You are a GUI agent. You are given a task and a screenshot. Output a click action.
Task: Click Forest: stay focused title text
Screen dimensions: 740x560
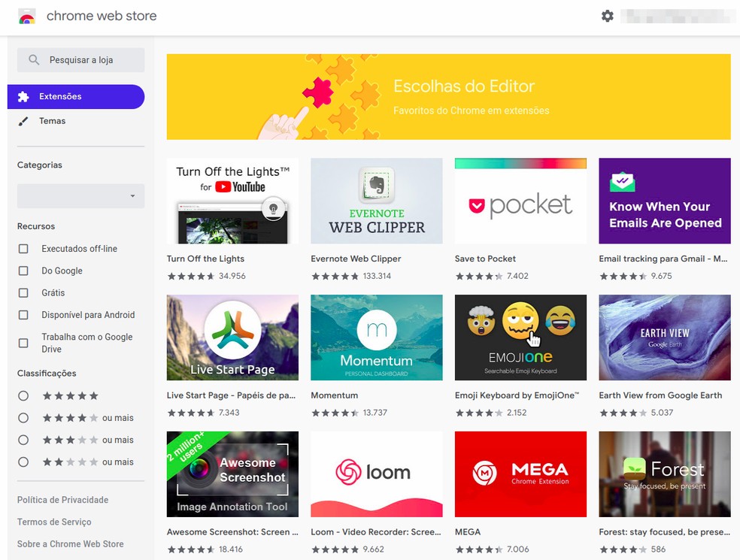[x=665, y=531]
